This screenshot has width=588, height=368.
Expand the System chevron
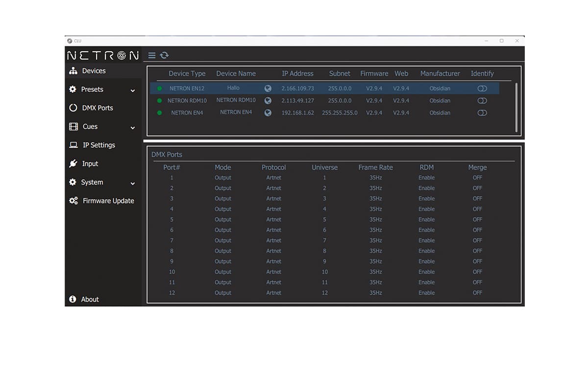click(132, 184)
